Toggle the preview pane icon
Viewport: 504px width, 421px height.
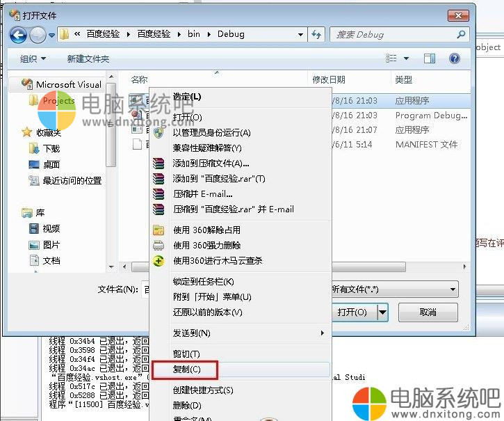click(x=430, y=58)
